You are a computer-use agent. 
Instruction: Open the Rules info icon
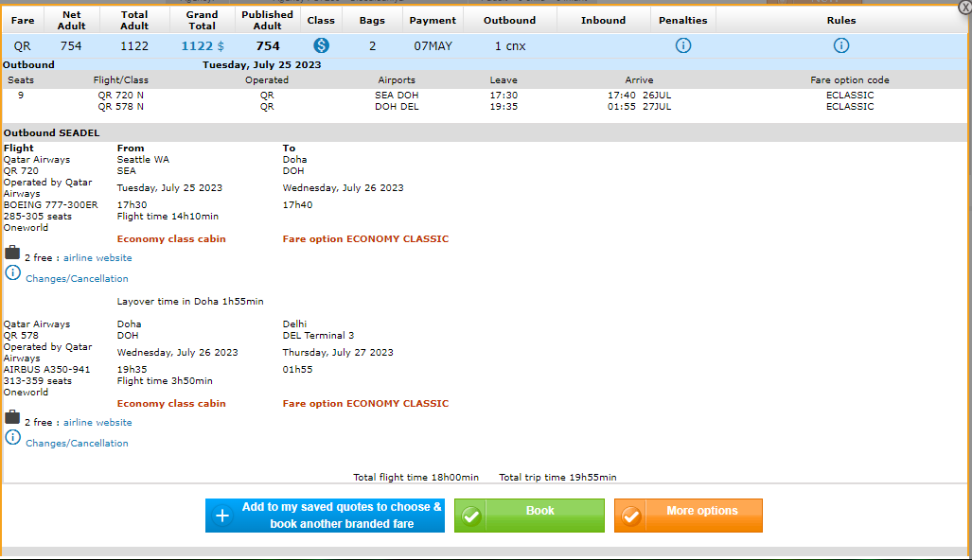click(840, 45)
